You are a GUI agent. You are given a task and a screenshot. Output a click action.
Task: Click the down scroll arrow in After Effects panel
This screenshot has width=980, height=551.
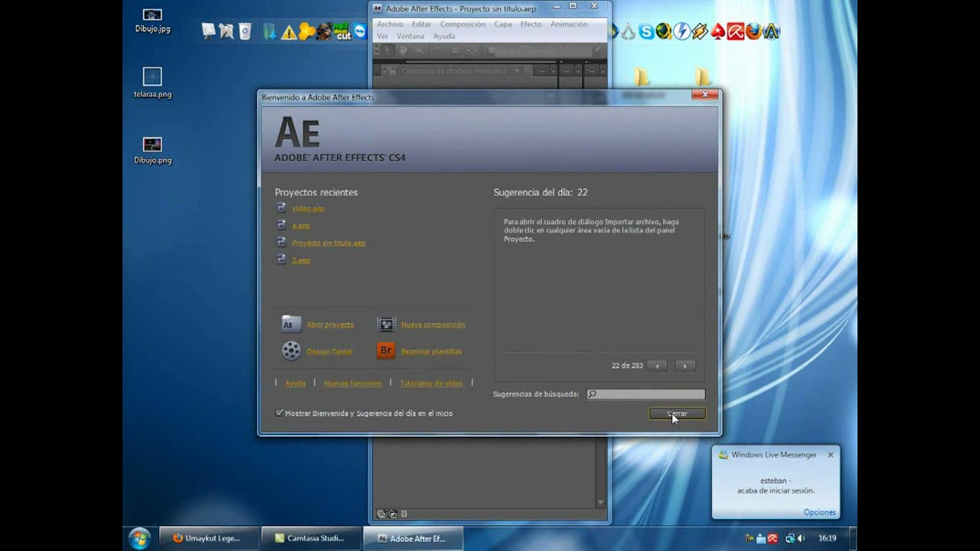(600, 503)
